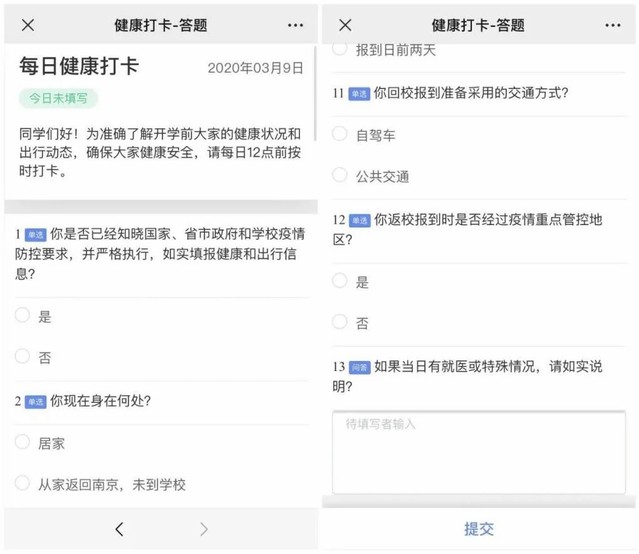Open the left panel's three-dot menu

pyautogui.click(x=295, y=25)
